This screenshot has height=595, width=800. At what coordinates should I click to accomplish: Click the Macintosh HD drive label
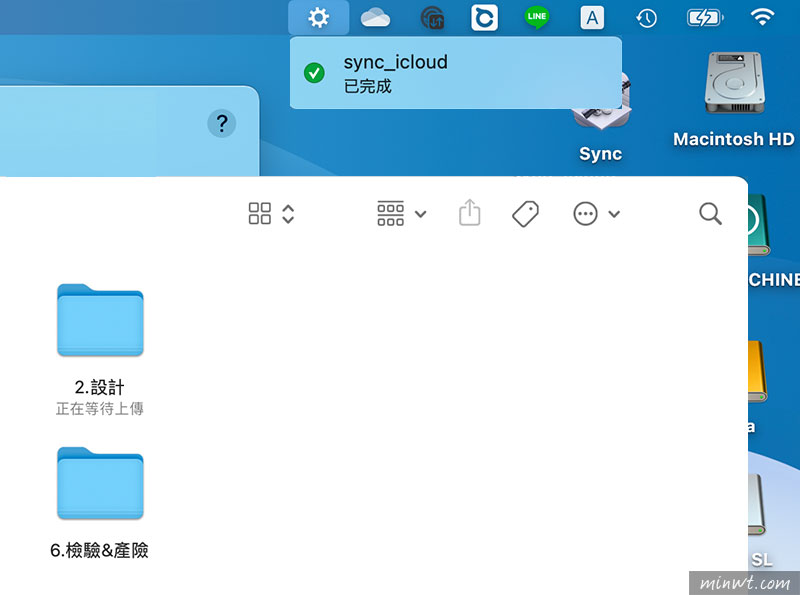pyautogui.click(x=734, y=139)
